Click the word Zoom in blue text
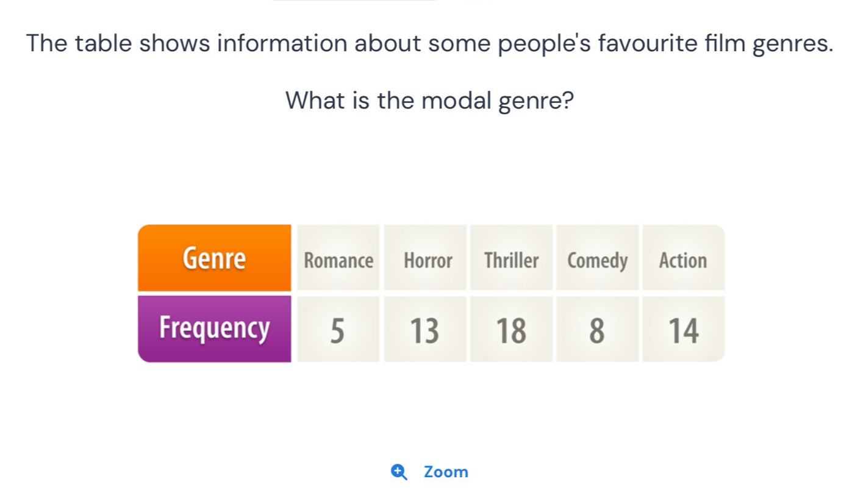This screenshot has height=504, width=852. click(446, 472)
